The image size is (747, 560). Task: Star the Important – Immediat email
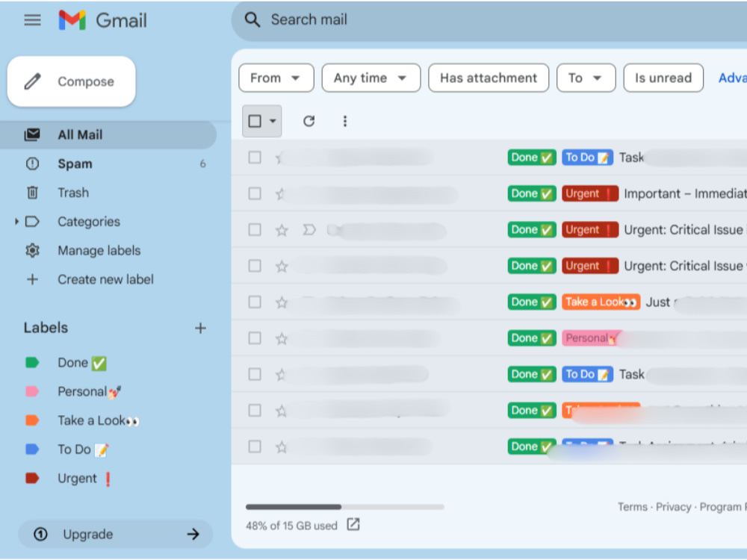click(281, 194)
